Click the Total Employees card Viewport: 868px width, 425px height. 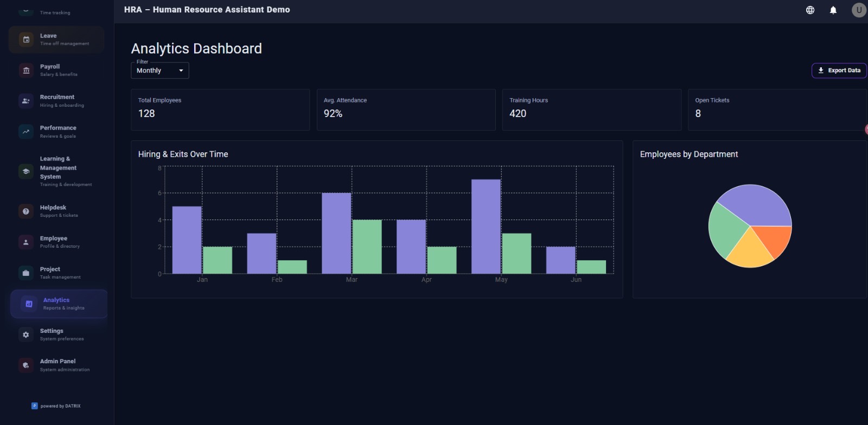pos(220,110)
